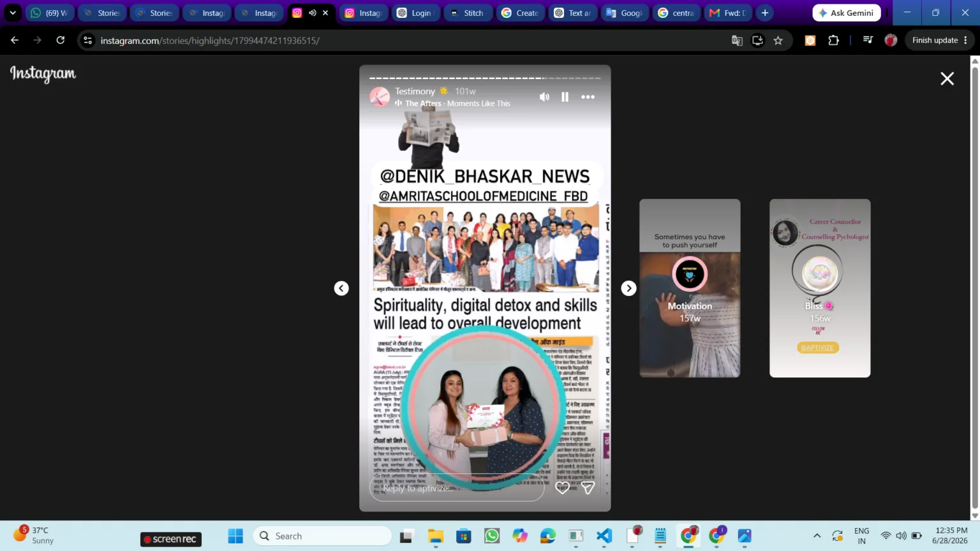Open the Bliss highlight preview
980x551 pixels.
click(820, 288)
